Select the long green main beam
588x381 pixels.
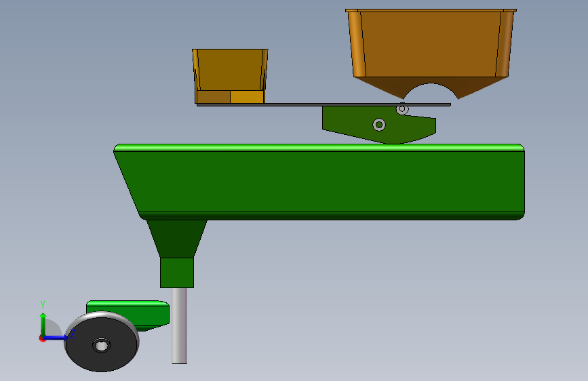click(319, 182)
